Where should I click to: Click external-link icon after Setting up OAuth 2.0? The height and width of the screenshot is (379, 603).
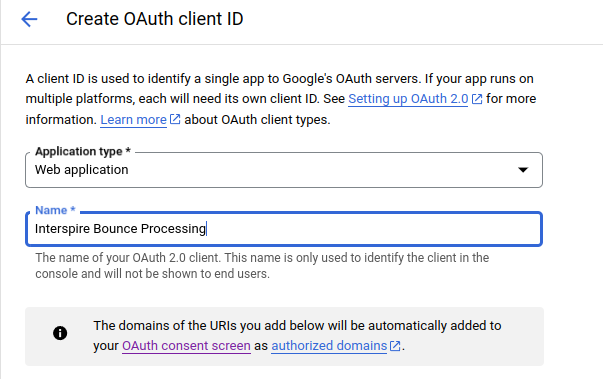click(477, 99)
